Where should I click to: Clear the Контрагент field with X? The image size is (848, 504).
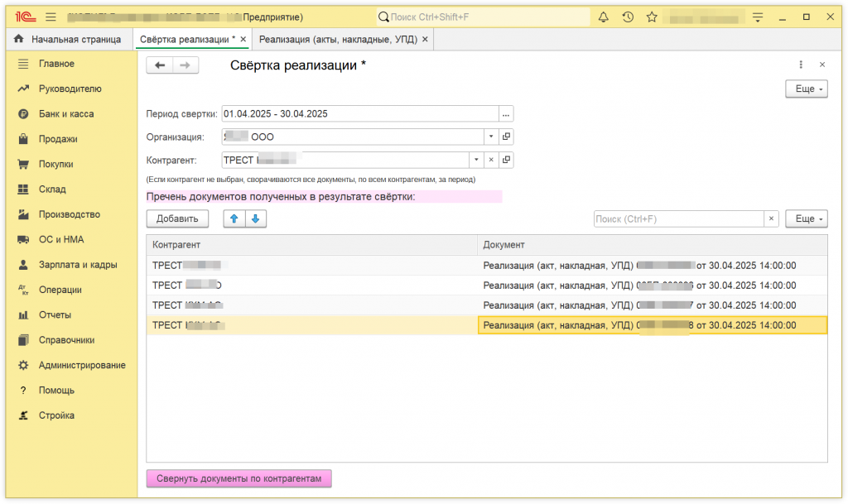490,160
